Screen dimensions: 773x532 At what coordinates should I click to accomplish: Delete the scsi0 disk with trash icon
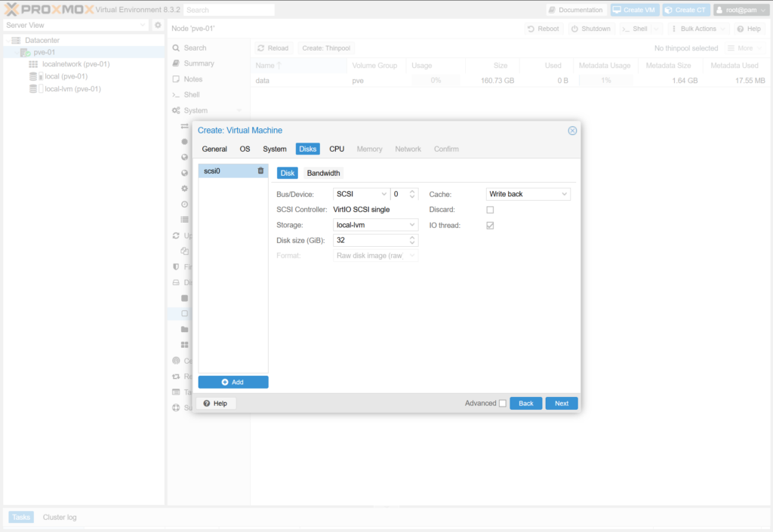coord(260,171)
